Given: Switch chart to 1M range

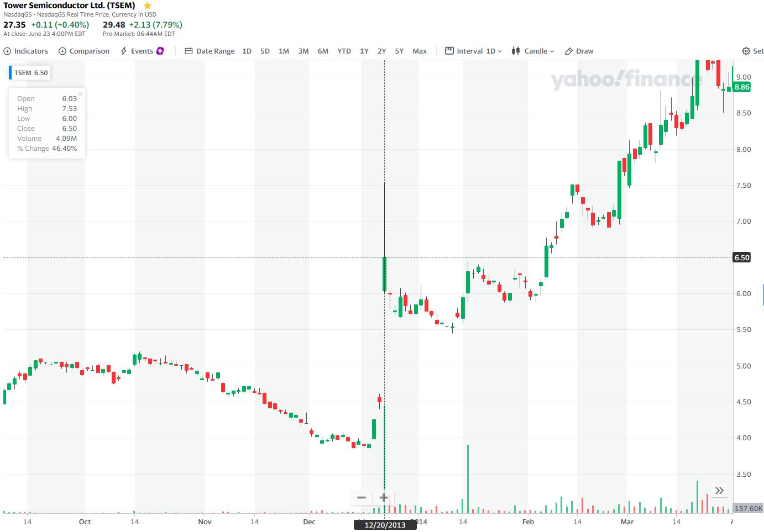Looking at the screenshot, I should coord(284,51).
